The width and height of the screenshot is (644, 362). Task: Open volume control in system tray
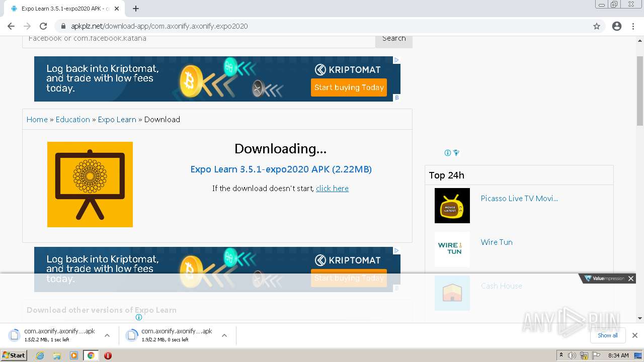(x=572, y=355)
